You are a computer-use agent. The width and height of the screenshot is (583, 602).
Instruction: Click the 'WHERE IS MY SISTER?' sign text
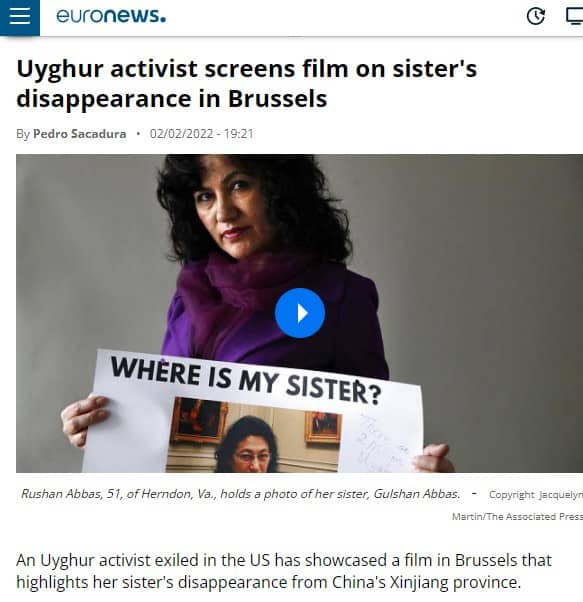(x=246, y=380)
